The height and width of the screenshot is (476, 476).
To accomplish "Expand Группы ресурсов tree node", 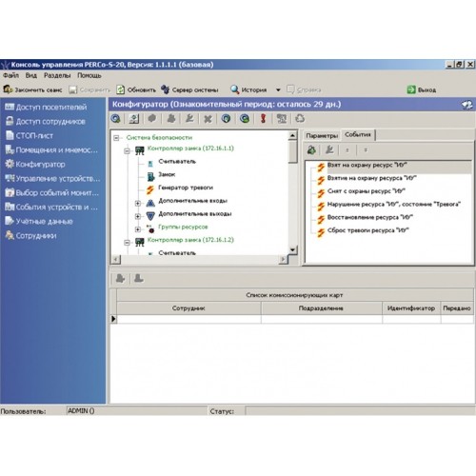I will pyautogui.click(x=138, y=229).
